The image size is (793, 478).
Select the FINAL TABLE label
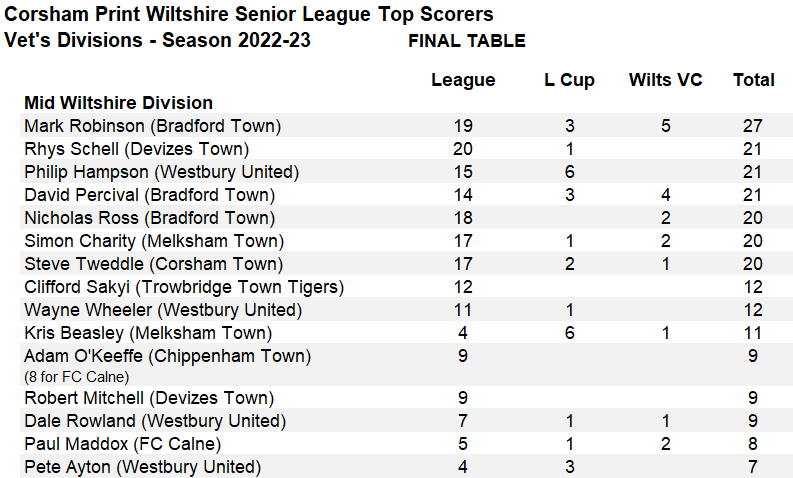pos(466,41)
